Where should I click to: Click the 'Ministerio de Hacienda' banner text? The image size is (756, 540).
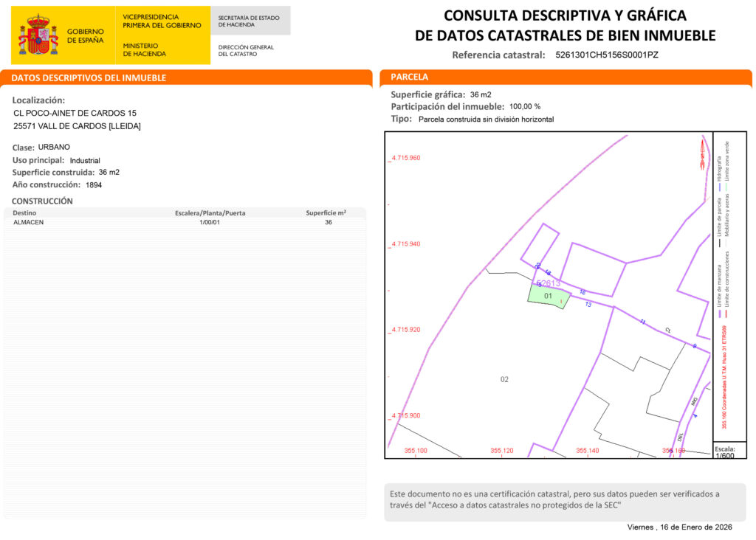tap(145, 49)
